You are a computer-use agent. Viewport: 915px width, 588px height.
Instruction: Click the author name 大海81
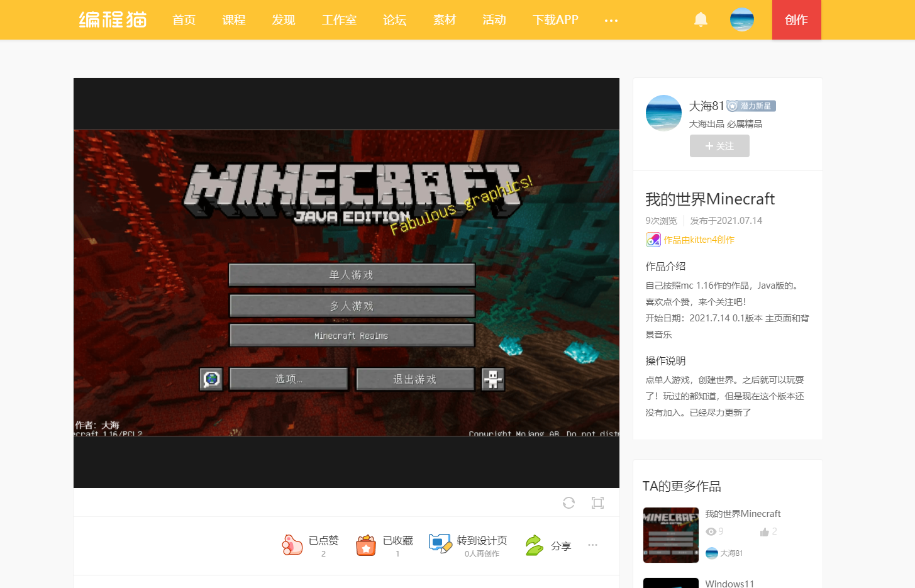coord(707,106)
